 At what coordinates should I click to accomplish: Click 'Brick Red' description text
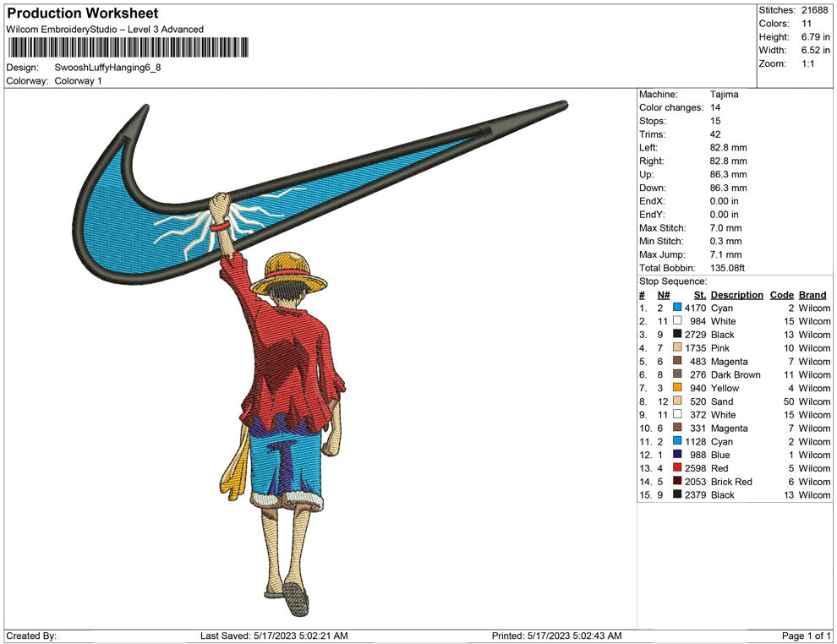[731, 481]
